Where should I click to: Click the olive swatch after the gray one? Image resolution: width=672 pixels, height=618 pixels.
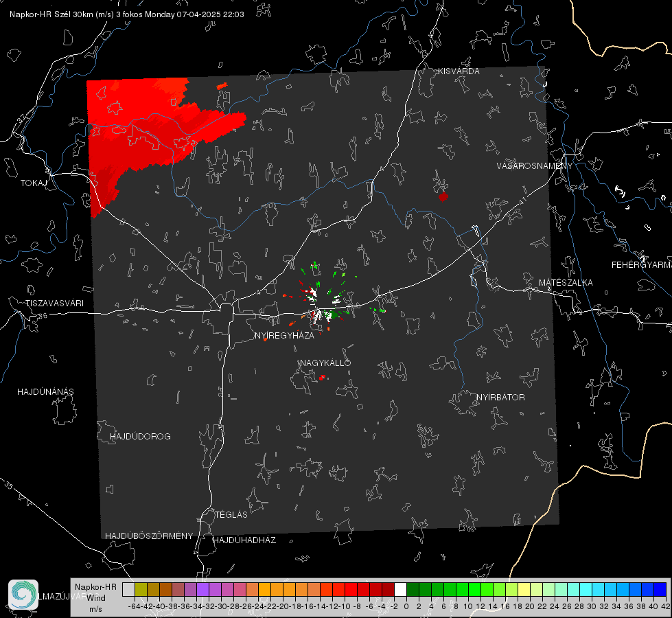pyautogui.click(x=141, y=589)
